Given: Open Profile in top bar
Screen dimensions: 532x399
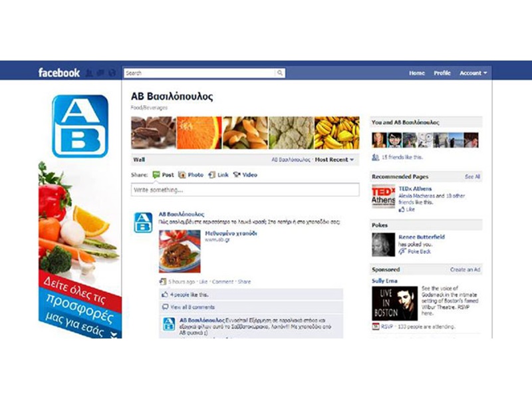Looking at the screenshot, I should coord(442,73).
